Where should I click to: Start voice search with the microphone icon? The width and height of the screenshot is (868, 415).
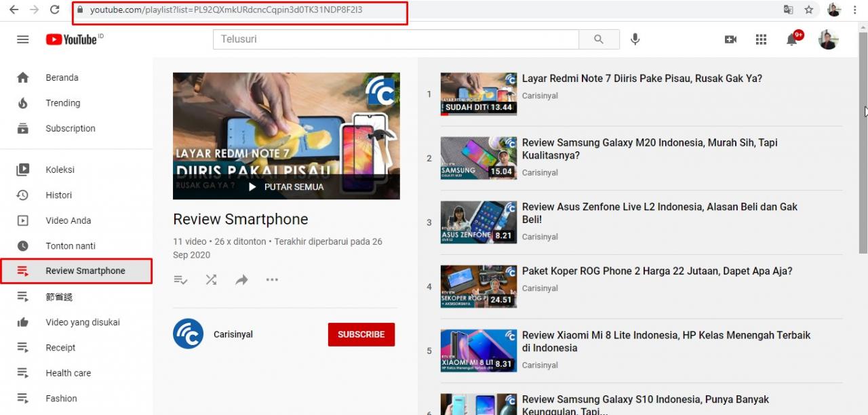click(x=635, y=39)
